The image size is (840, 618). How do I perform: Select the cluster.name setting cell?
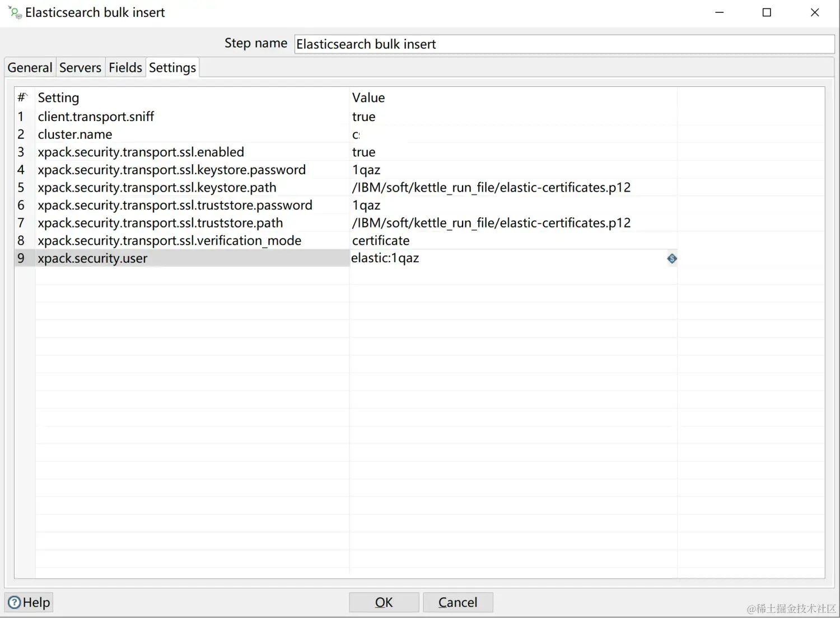coord(192,134)
